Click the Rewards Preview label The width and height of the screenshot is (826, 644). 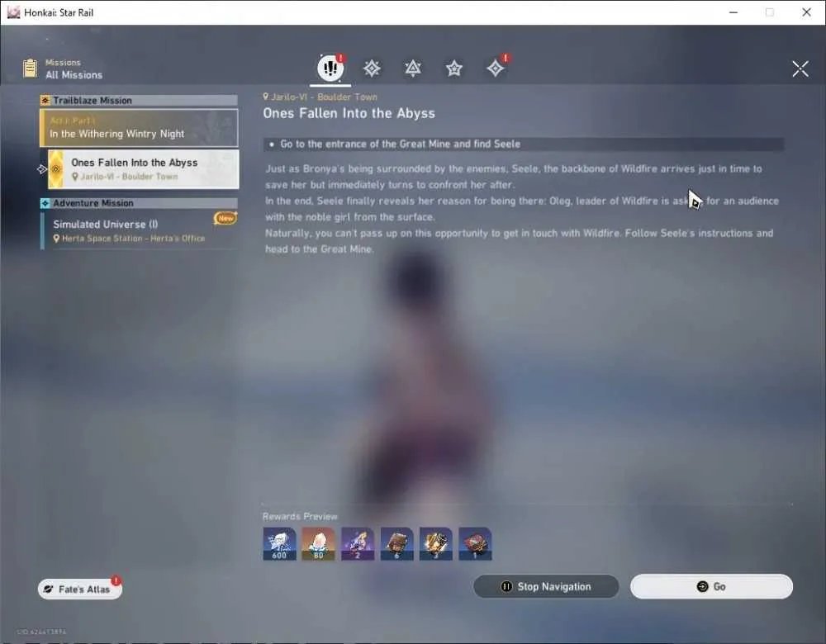tap(300, 517)
